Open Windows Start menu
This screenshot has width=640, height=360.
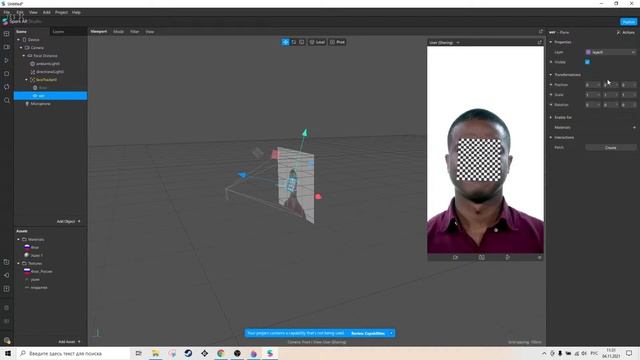coord(8,353)
